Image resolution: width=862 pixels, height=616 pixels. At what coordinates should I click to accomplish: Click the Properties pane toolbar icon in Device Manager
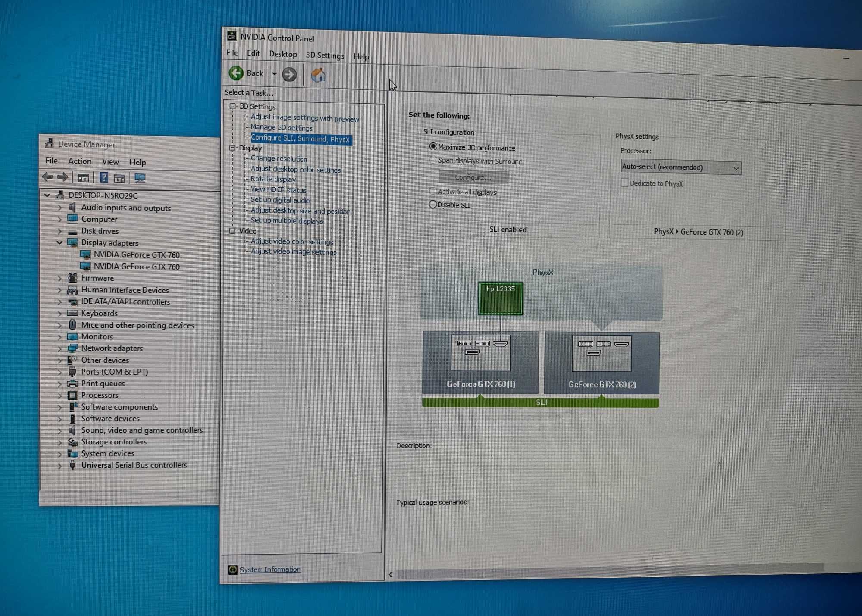click(119, 178)
